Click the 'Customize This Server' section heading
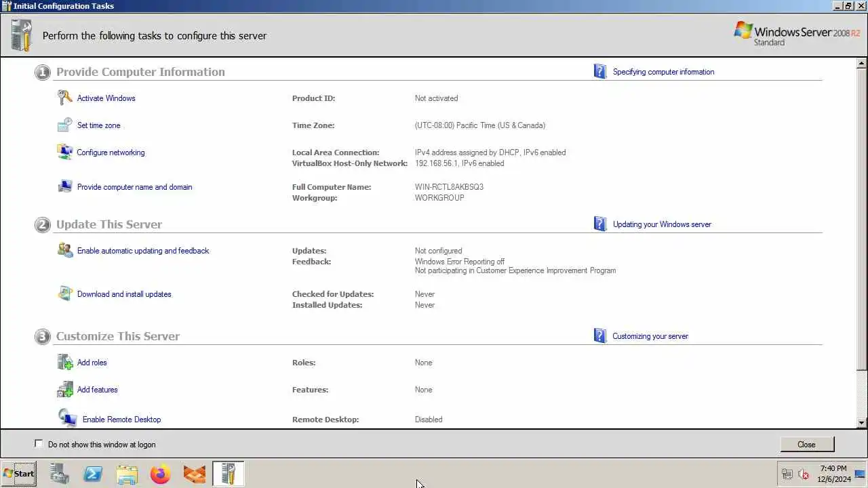 pyautogui.click(x=118, y=336)
